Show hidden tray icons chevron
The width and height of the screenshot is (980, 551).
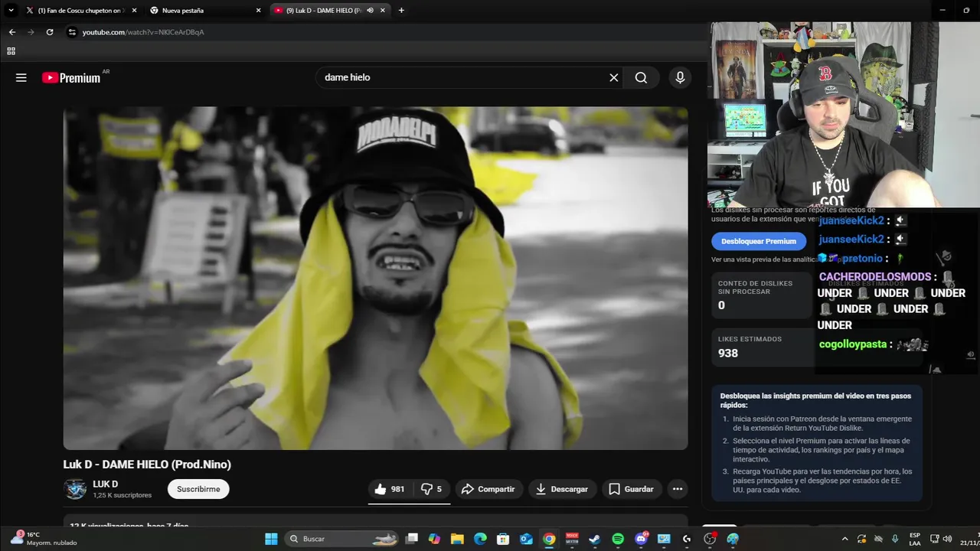(844, 539)
